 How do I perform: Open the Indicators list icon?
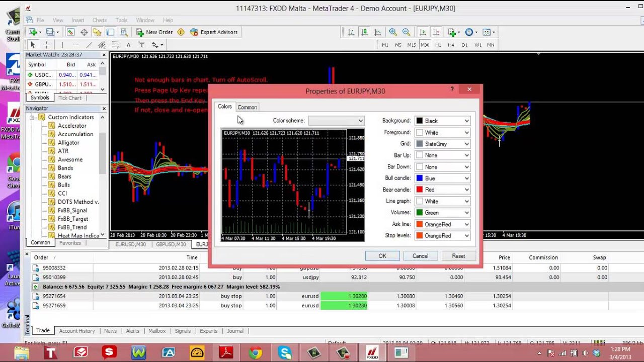click(x=454, y=32)
